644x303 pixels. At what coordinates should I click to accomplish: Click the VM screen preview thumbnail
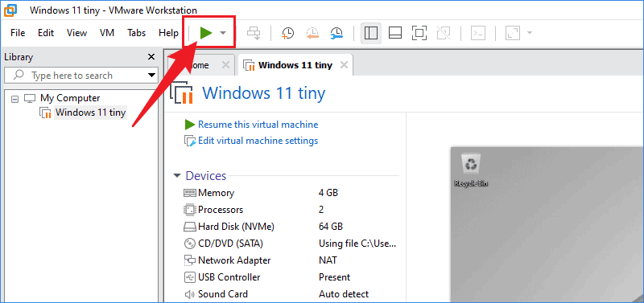[547, 225]
